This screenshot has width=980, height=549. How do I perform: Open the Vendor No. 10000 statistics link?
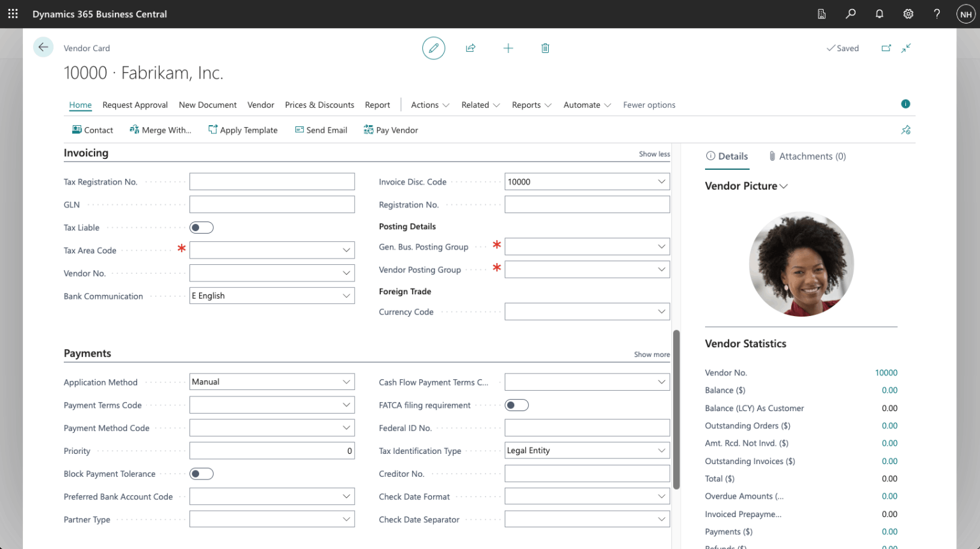(886, 373)
